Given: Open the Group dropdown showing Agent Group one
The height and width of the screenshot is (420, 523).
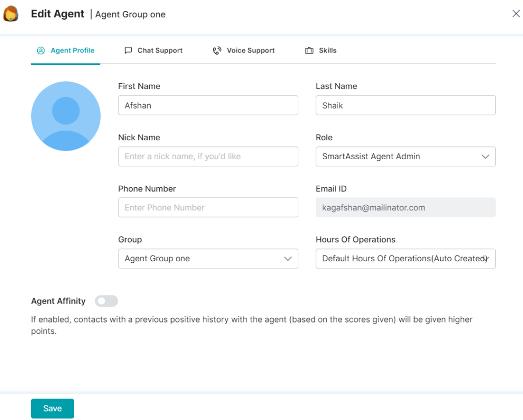Looking at the screenshot, I should click(208, 259).
